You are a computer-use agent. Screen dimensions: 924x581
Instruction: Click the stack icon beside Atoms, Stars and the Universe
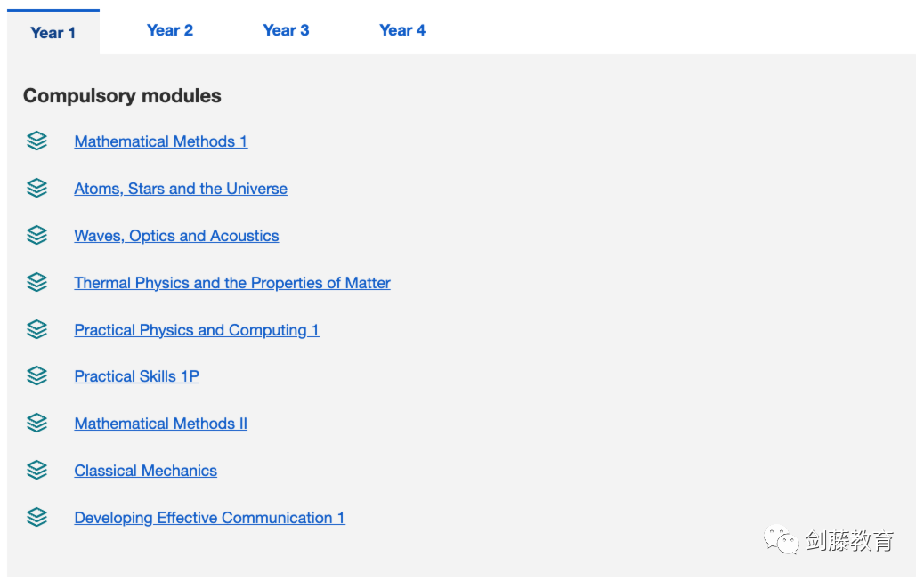pos(36,189)
